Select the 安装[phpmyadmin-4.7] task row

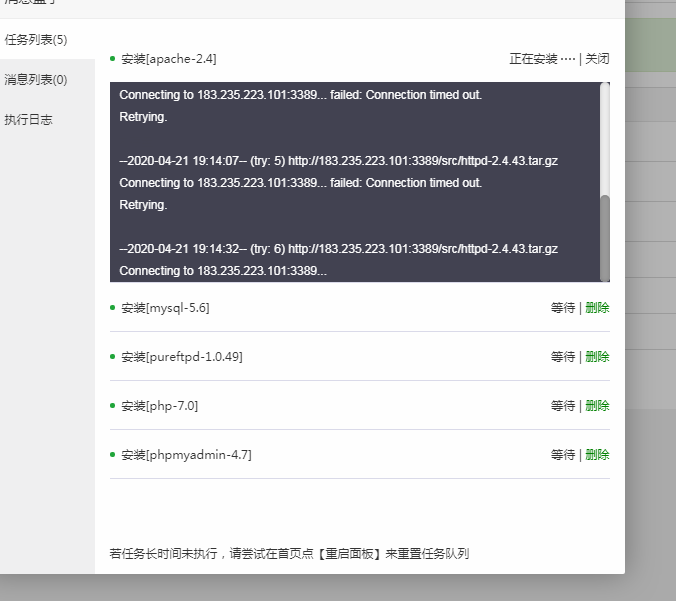pyautogui.click(x=360, y=455)
